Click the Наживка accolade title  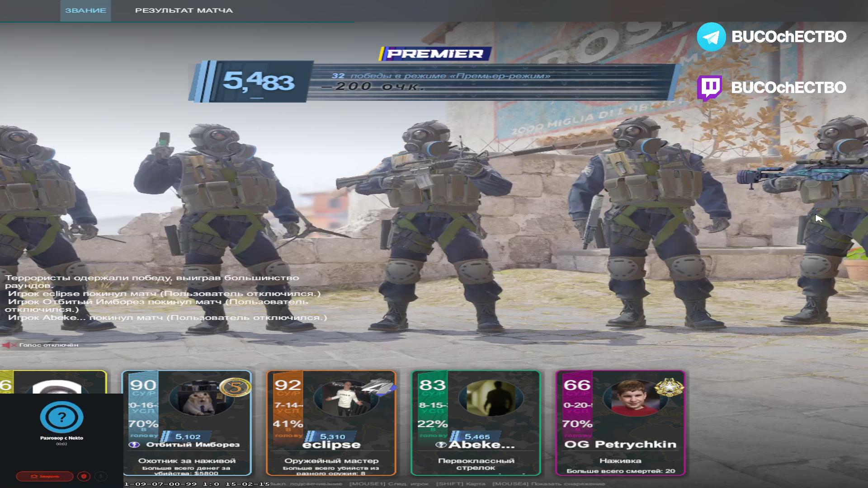[620, 461]
